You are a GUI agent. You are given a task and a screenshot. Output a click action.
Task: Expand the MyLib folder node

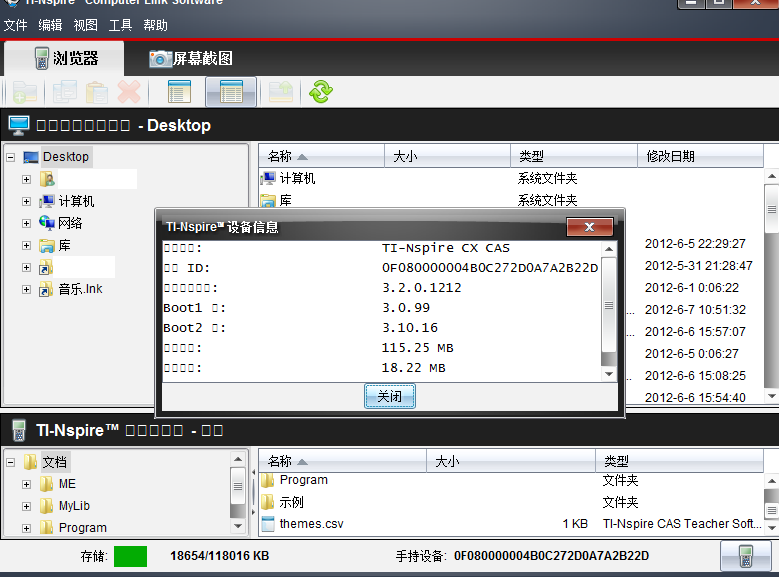pos(26,506)
